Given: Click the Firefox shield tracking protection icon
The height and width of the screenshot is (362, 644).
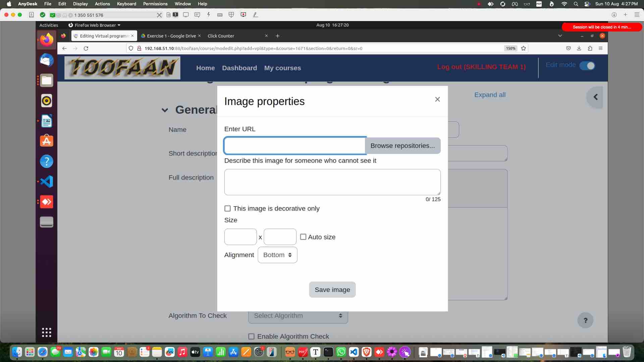Looking at the screenshot, I should coord(131,48).
